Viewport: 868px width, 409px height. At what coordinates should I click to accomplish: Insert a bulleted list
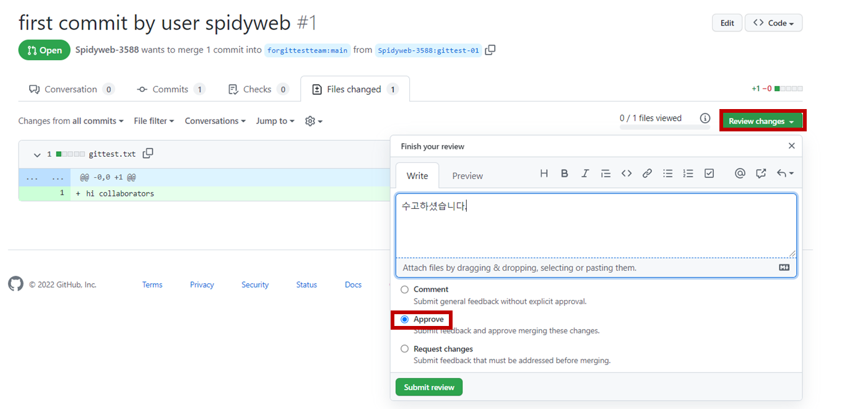click(667, 174)
